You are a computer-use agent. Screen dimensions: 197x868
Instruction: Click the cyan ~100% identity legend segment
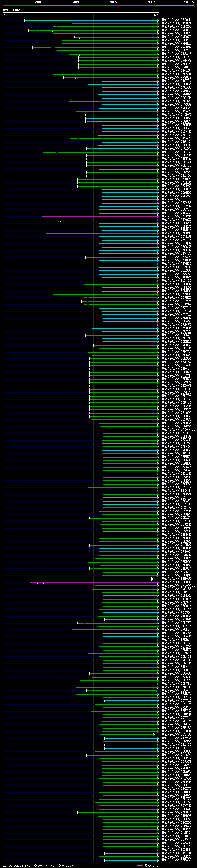point(175,6)
